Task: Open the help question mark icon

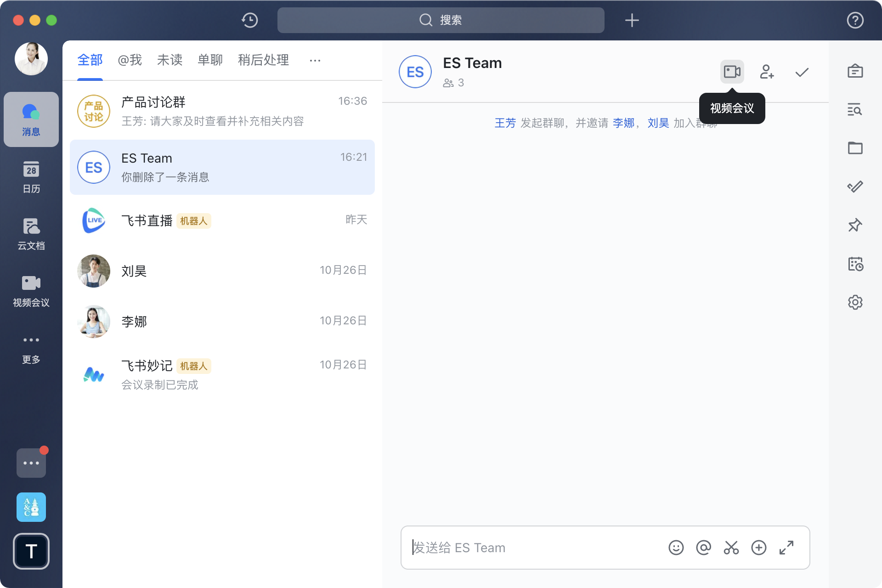Action: (x=855, y=20)
